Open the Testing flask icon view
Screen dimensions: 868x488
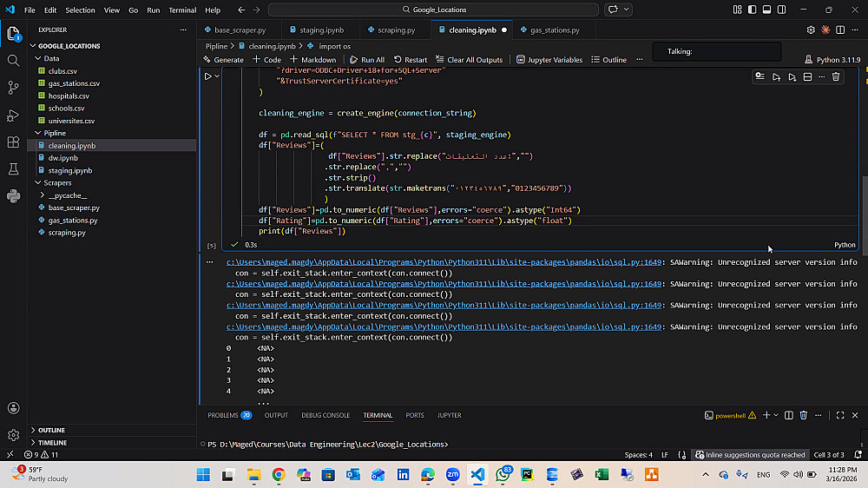click(x=13, y=168)
